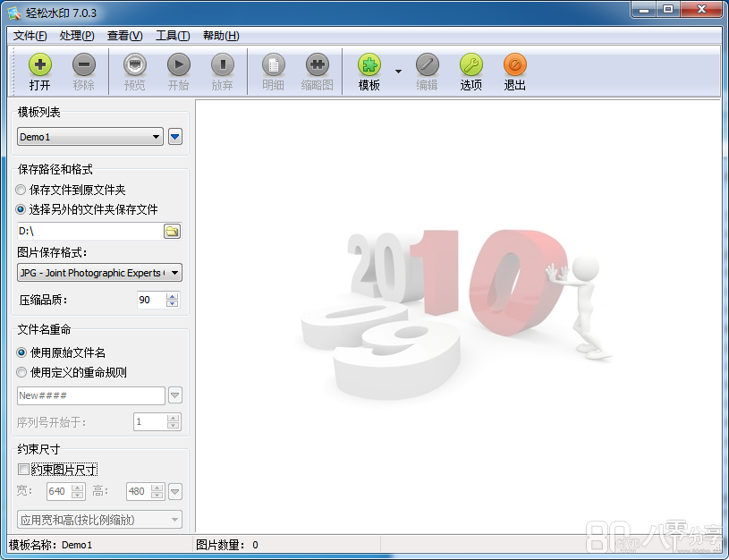
Task: Click the 预览 (Preview) toolbar icon
Action: 135,65
